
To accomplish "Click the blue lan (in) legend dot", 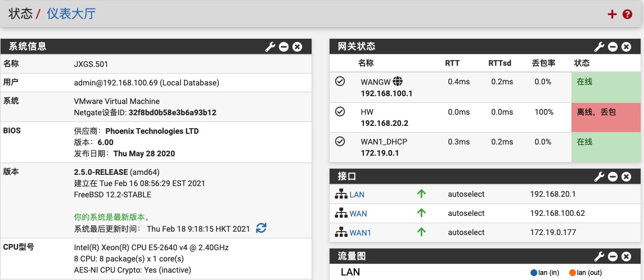I will pyautogui.click(x=534, y=273).
